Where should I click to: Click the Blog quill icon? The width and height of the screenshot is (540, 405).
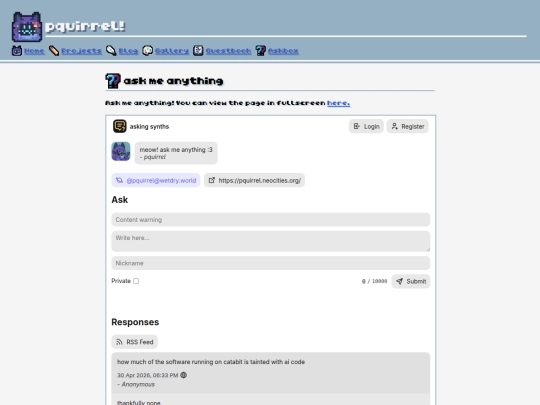(x=111, y=51)
